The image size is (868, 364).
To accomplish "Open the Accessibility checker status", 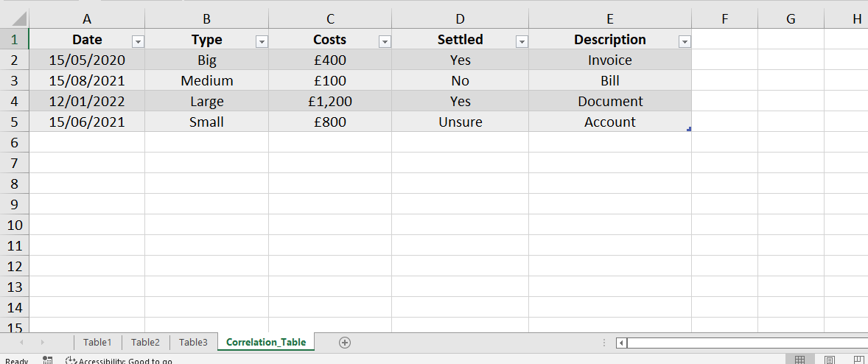I will pyautogui.click(x=119, y=361).
